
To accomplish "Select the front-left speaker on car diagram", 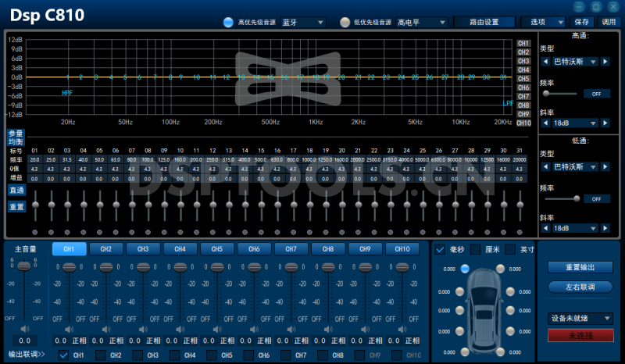I will tap(466, 269).
